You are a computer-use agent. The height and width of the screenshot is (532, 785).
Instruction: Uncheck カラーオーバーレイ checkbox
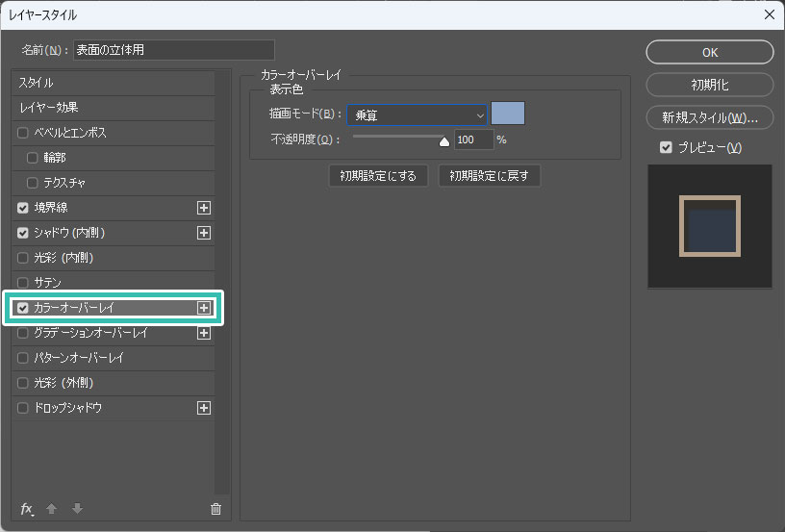[22, 308]
